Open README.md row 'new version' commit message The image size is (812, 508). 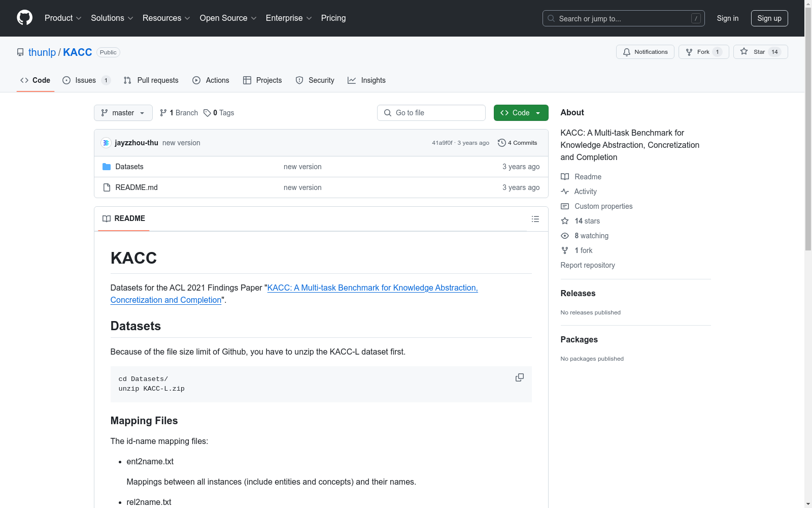(x=302, y=187)
